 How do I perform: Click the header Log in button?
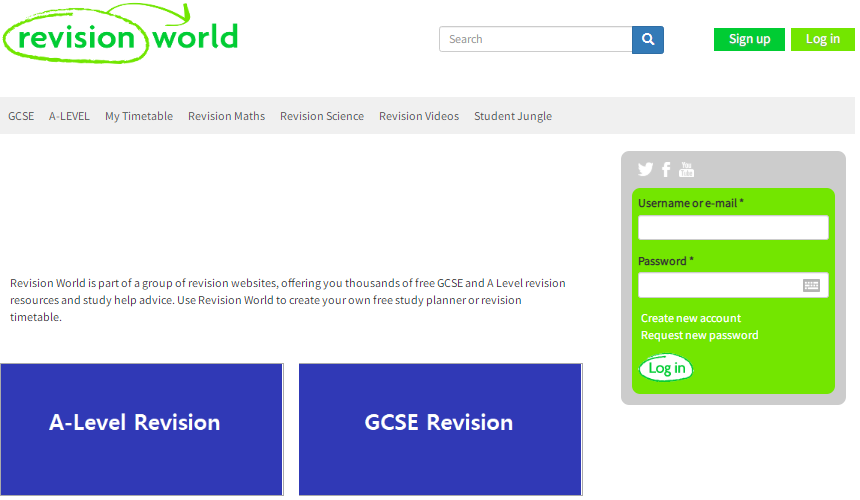pyautogui.click(x=823, y=39)
